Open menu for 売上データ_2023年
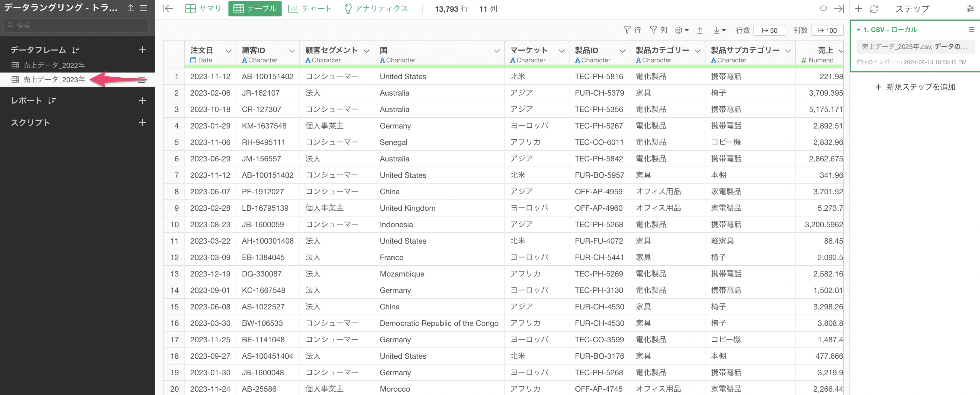This screenshot has height=395, width=980. (141, 79)
